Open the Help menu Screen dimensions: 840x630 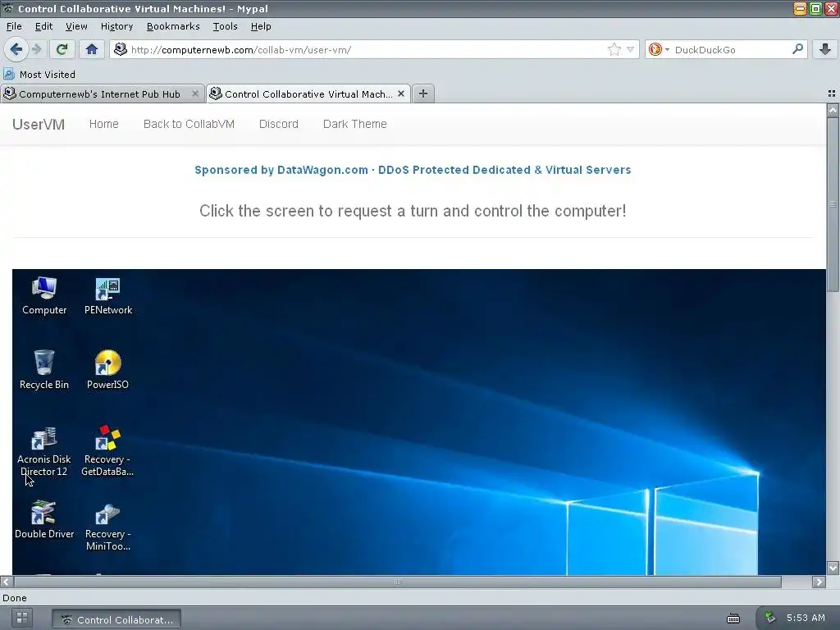pos(261,26)
